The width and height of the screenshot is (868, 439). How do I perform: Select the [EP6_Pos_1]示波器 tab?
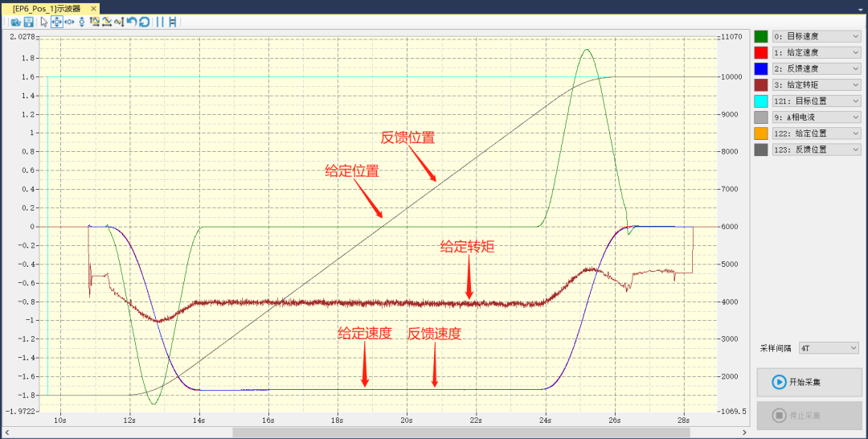click(47, 7)
